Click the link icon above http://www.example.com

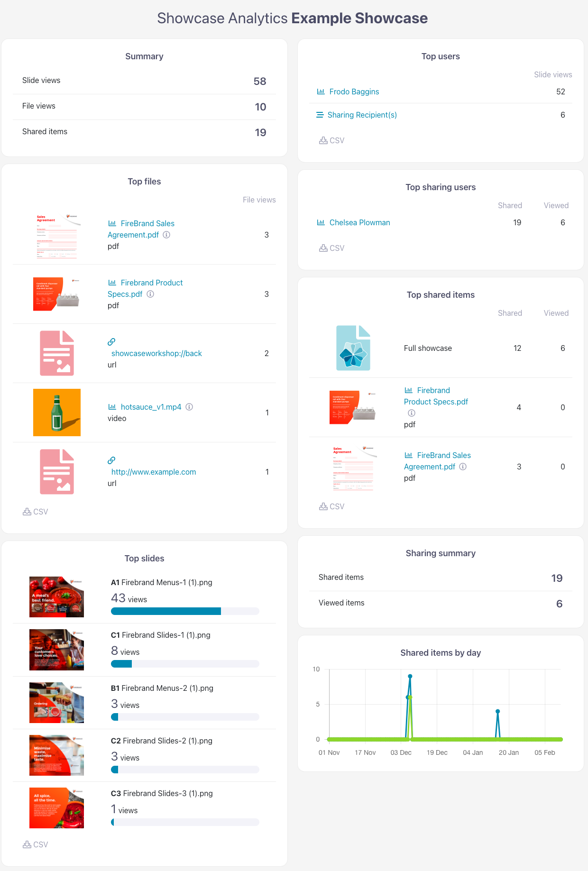(111, 460)
